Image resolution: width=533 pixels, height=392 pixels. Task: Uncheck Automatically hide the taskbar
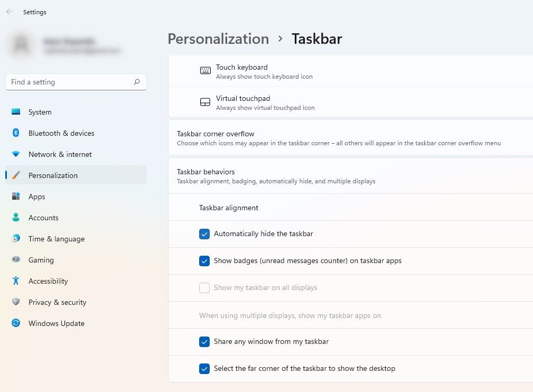tap(204, 234)
